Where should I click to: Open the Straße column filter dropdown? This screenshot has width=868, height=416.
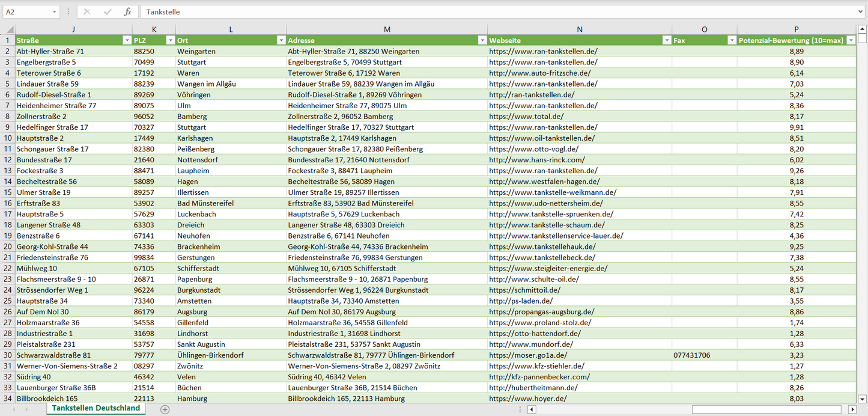tap(126, 40)
